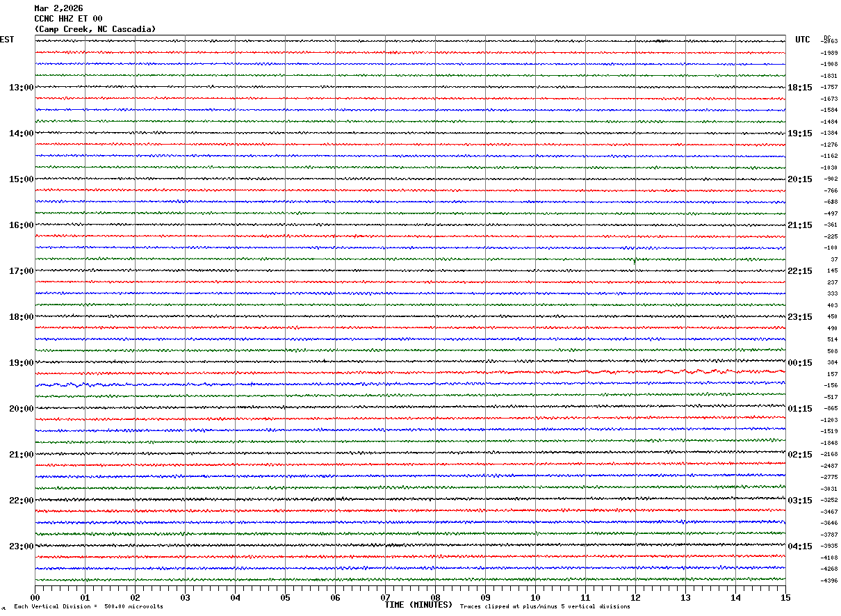The height and width of the screenshot is (616, 841).
Task: Pick the 03 minute tick label
Action: coord(185,598)
